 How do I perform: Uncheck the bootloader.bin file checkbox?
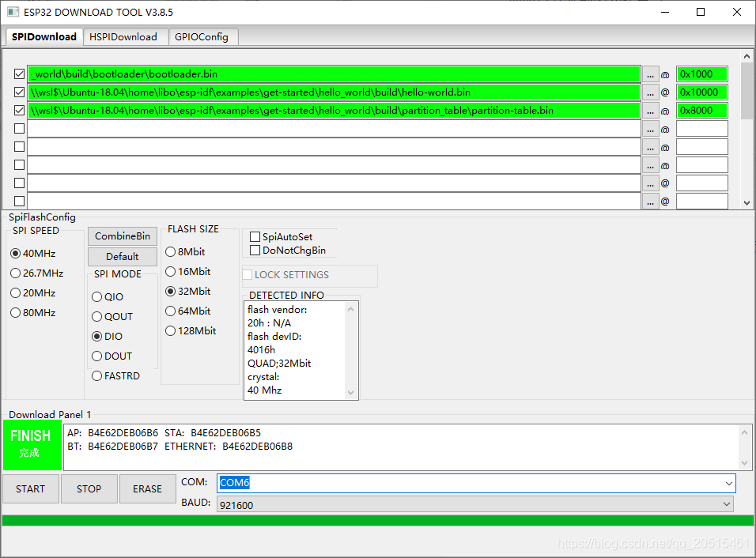(x=19, y=74)
